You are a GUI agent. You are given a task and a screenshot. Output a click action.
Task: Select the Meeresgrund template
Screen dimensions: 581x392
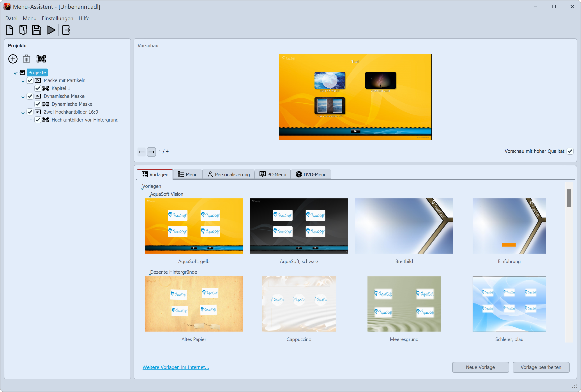404,304
